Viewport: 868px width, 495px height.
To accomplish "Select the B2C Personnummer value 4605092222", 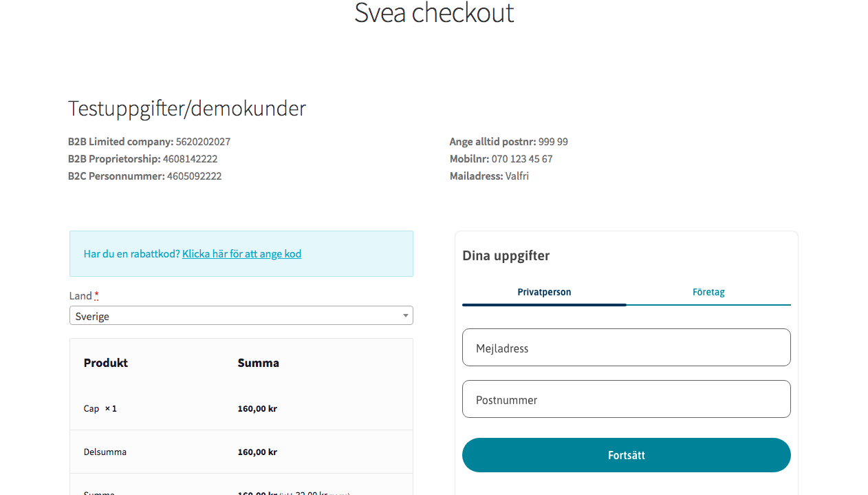I will [x=195, y=176].
